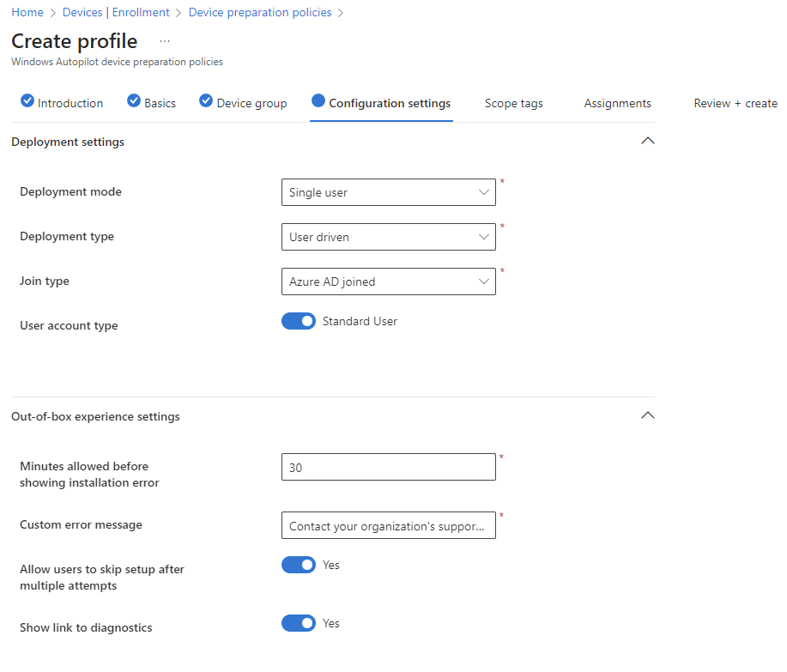
Task: Click the Configuration settings step circle icon
Action: pos(318,100)
